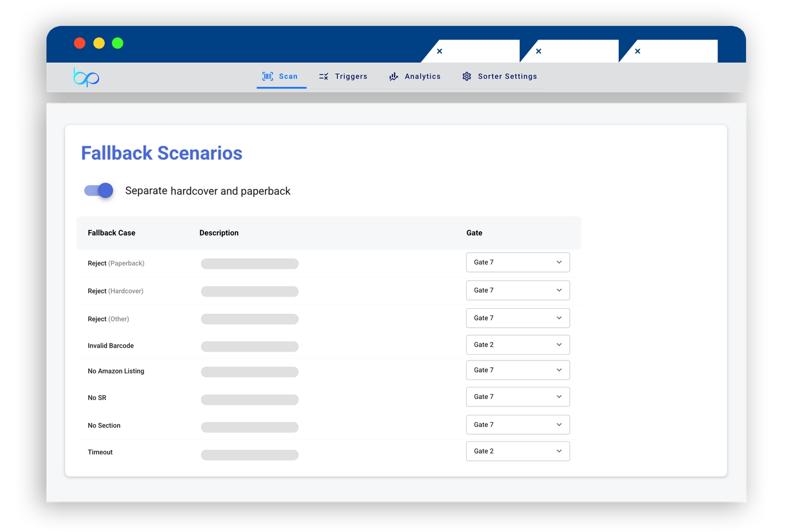Click the No SR description placeholder

[x=250, y=400]
